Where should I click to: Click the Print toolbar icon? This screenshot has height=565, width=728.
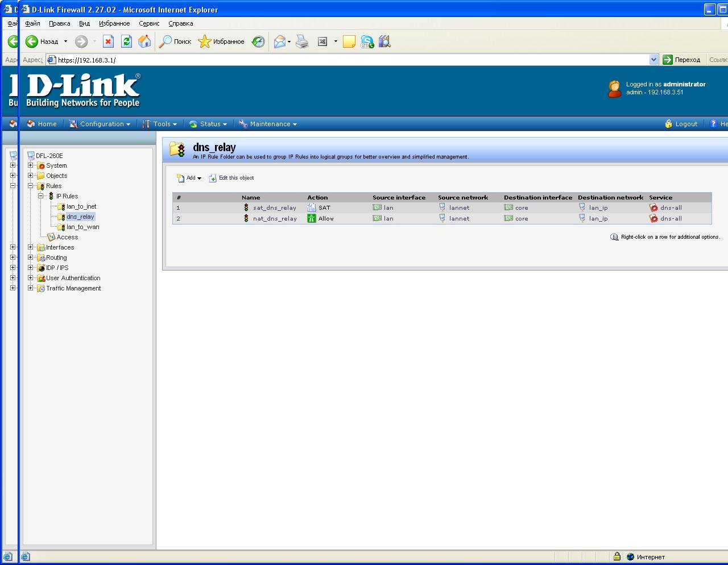pos(302,41)
